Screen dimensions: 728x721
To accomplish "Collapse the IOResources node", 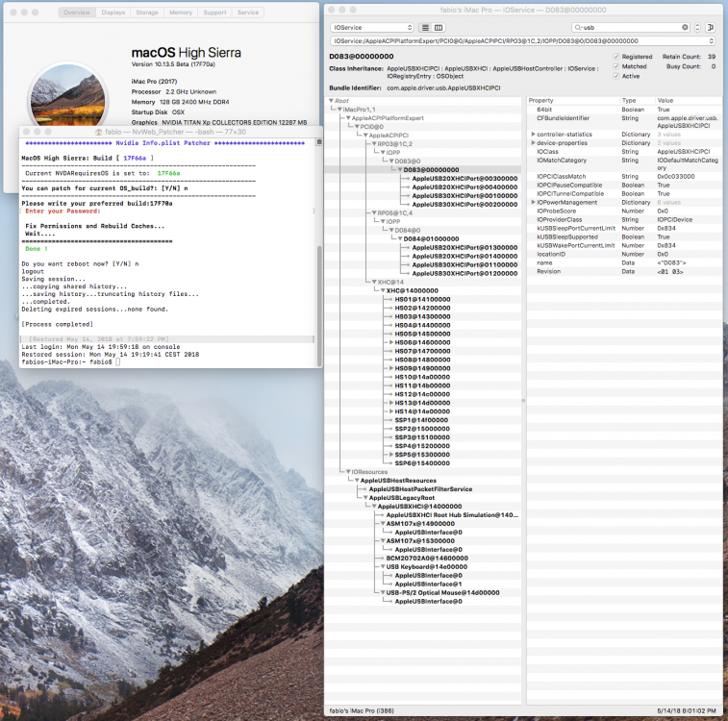I will [x=348, y=472].
